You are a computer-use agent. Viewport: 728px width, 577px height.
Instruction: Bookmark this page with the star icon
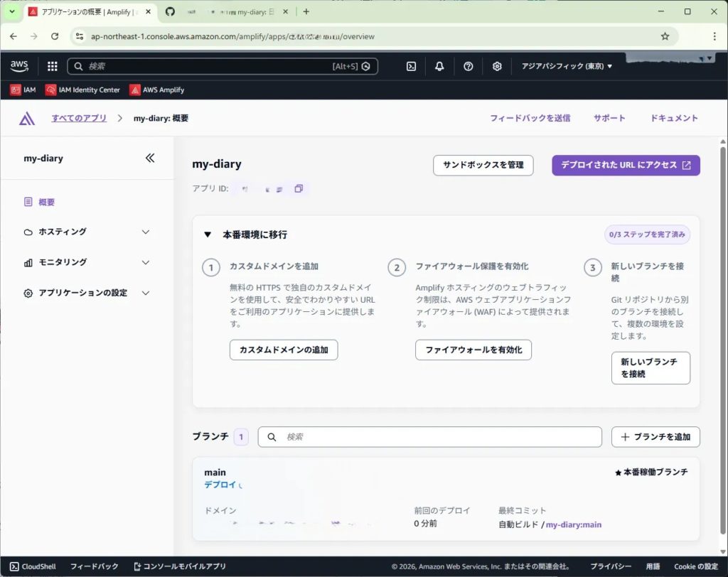tap(665, 36)
